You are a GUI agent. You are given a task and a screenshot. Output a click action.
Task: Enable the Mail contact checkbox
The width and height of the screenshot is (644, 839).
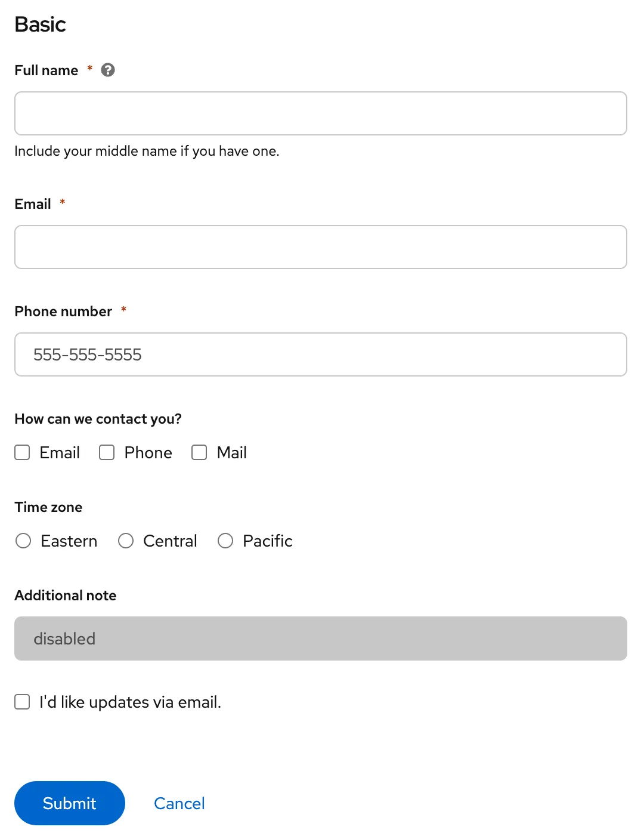[199, 453]
